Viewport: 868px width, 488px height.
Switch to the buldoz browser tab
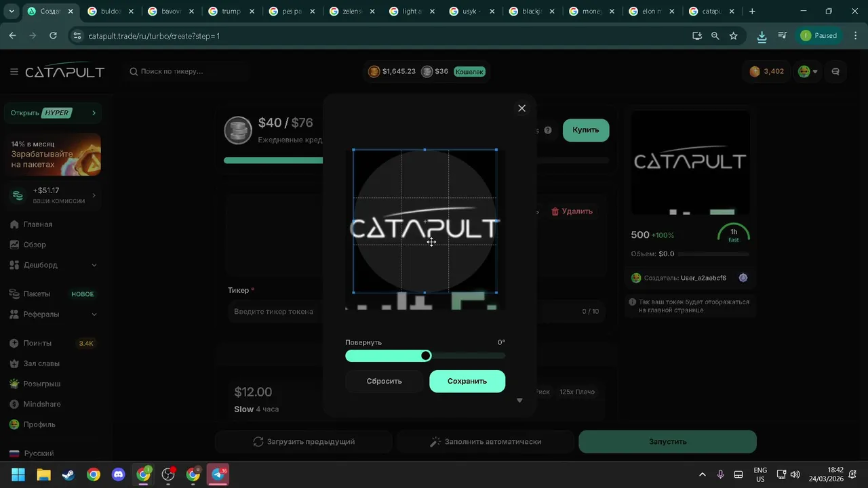point(111,12)
